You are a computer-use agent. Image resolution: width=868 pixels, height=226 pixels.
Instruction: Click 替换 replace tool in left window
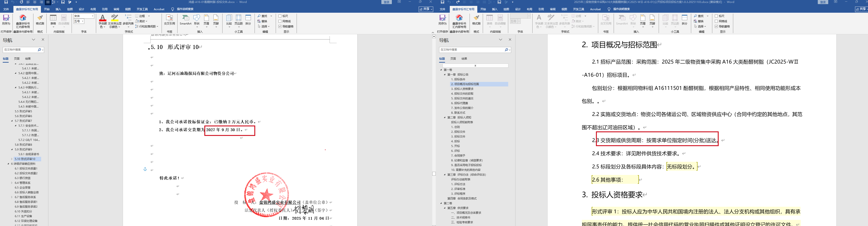pyautogui.click(x=263, y=21)
